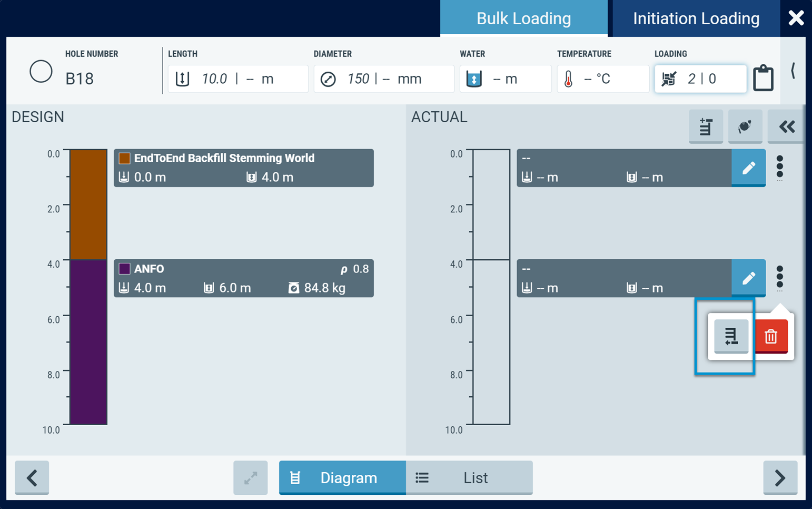Switch to List view
This screenshot has width=812, height=509.
(x=469, y=478)
